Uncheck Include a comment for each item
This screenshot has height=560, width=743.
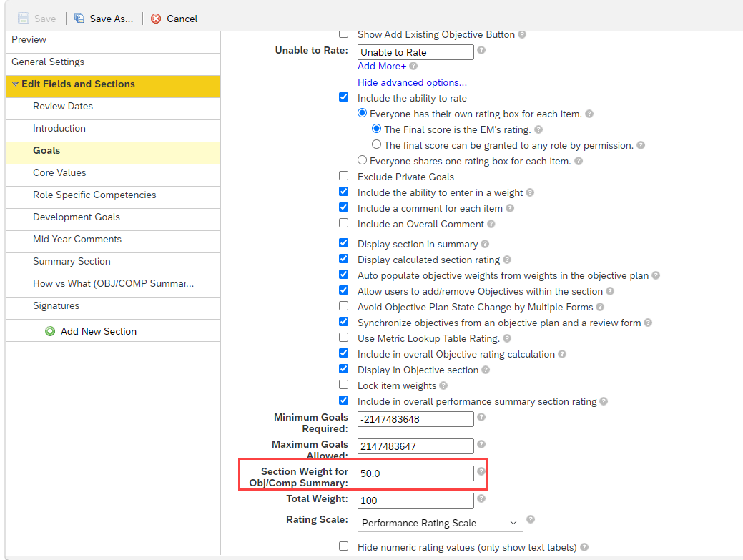[343, 207]
